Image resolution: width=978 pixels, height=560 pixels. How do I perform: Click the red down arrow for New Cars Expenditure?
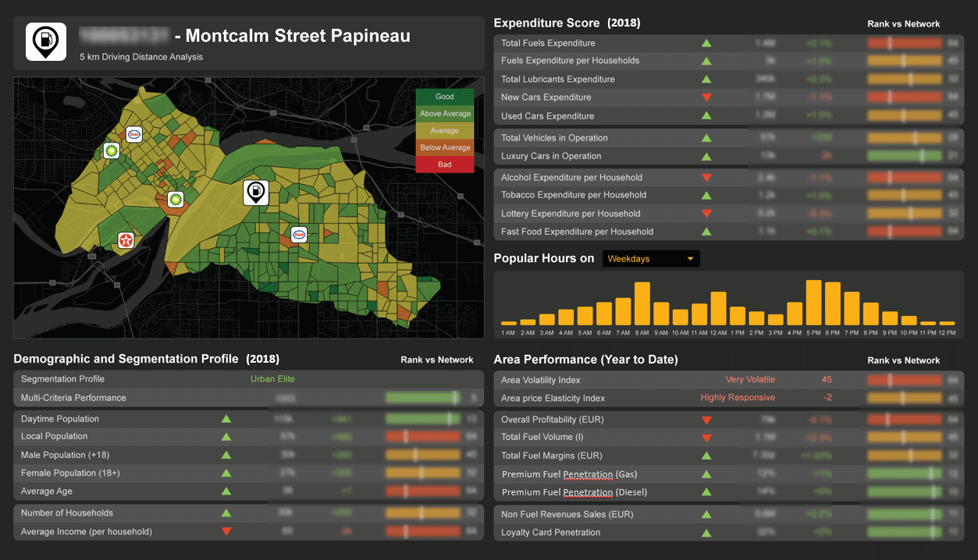pos(706,97)
